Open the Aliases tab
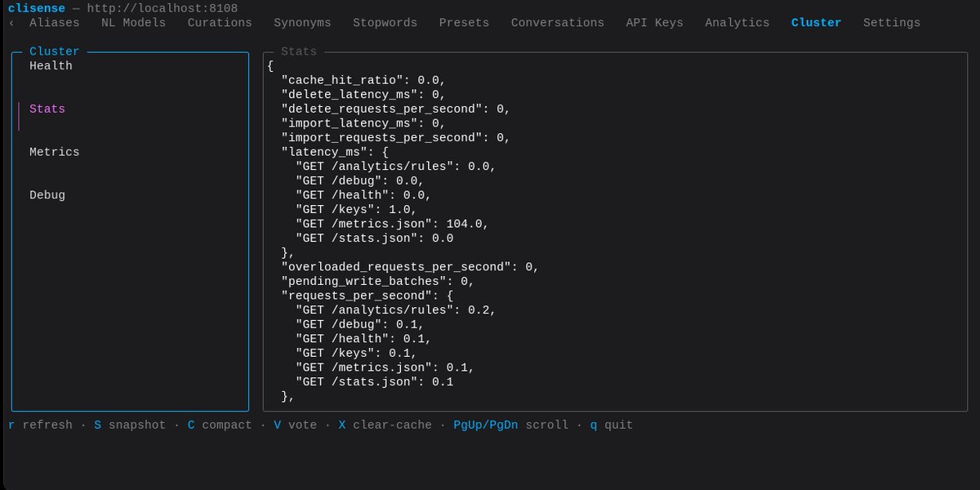 (55, 23)
